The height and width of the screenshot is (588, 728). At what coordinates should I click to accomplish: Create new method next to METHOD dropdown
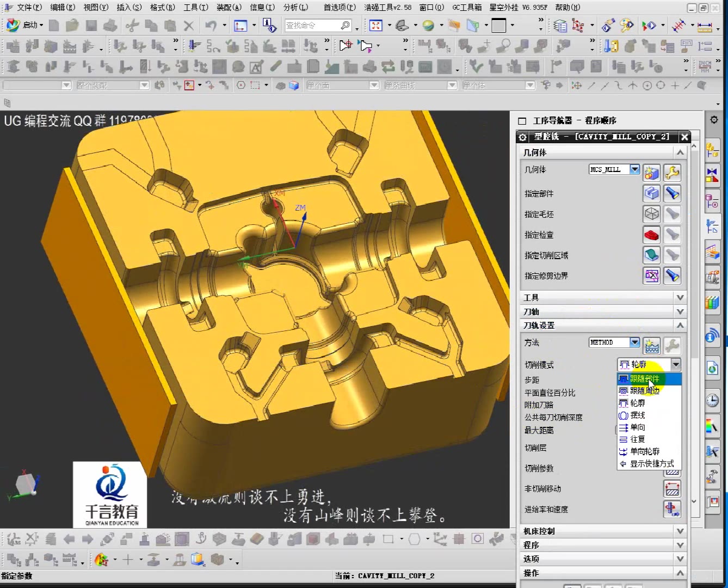tap(651, 345)
